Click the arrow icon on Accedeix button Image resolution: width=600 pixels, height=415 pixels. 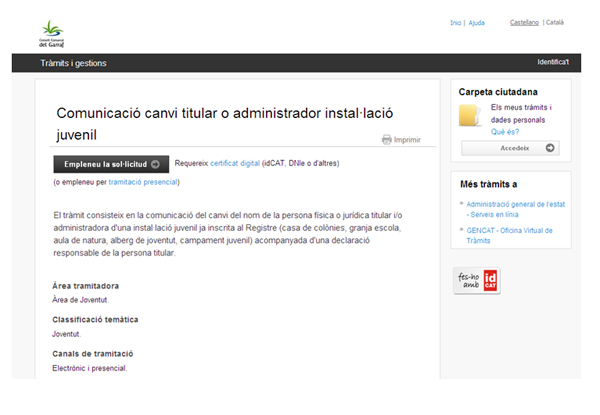tap(549, 148)
